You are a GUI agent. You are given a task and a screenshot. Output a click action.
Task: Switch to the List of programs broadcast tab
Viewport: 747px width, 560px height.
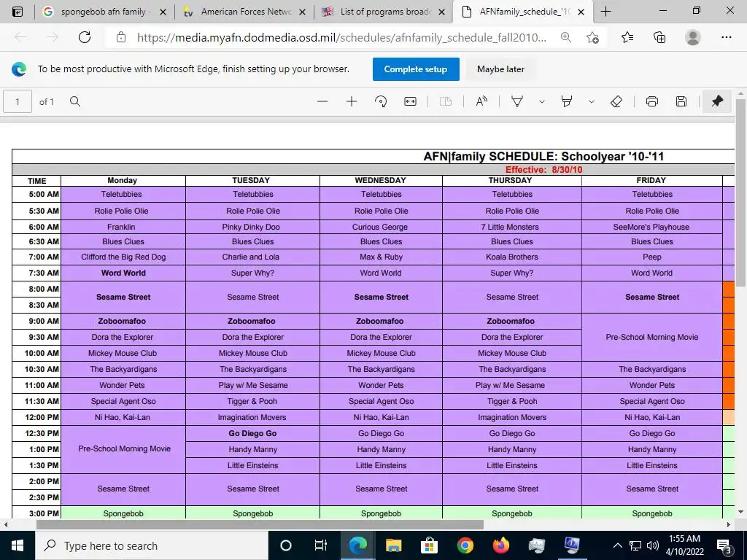[x=384, y=12]
